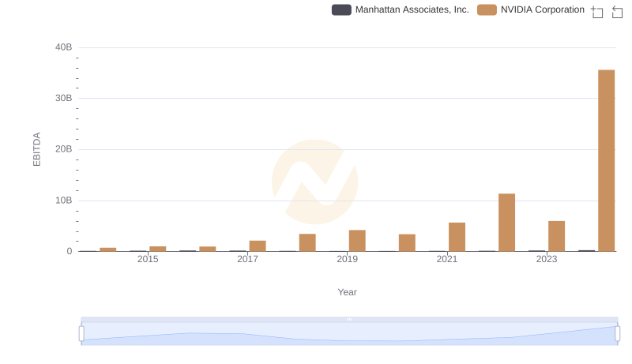Click the zoom reset icon

pos(618,11)
